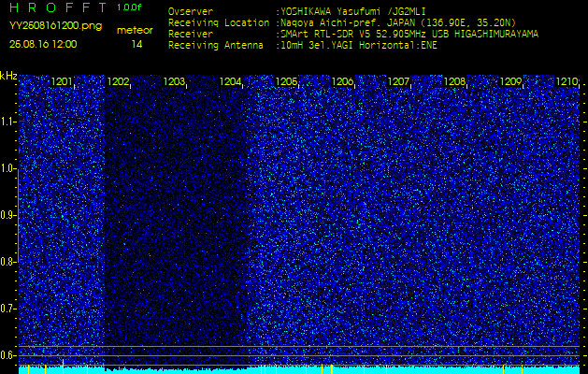Click the 0.7 frequency axis label
The height and width of the screenshot is (374, 588).
click(8, 309)
